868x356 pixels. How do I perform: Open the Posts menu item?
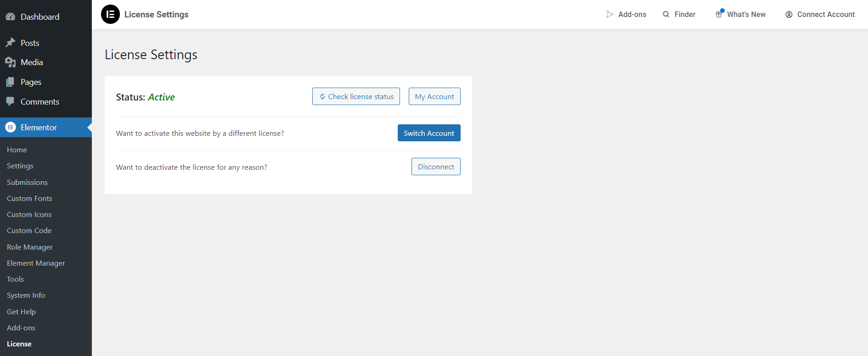click(46, 43)
